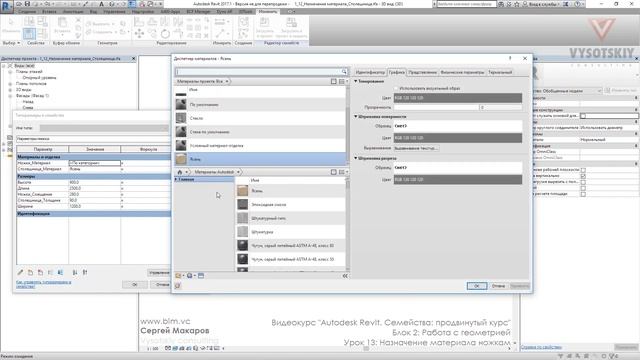Click the cut pattern color swatch
Screen dimensions: 640x360
click(x=458, y=180)
